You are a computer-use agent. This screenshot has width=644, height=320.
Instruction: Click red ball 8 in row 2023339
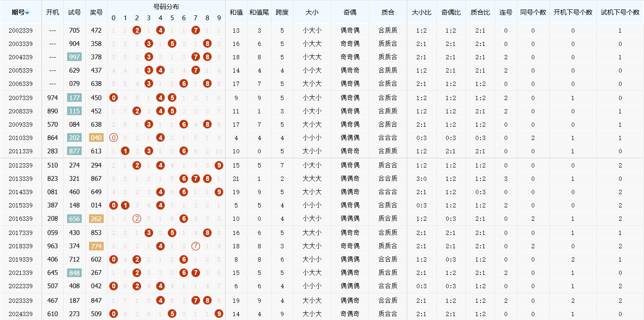tap(207, 300)
